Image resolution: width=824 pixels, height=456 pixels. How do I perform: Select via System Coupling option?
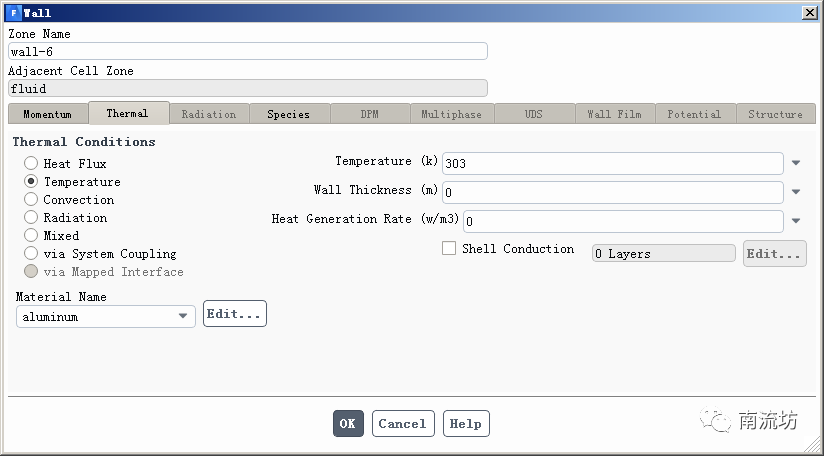[32, 254]
